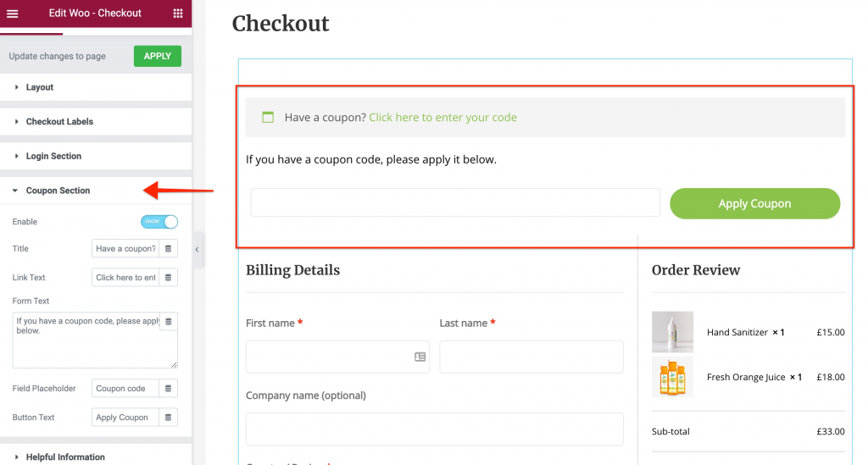Click the Form Text textarea
This screenshot has width=868, height=465.
[x=95, y=340]
